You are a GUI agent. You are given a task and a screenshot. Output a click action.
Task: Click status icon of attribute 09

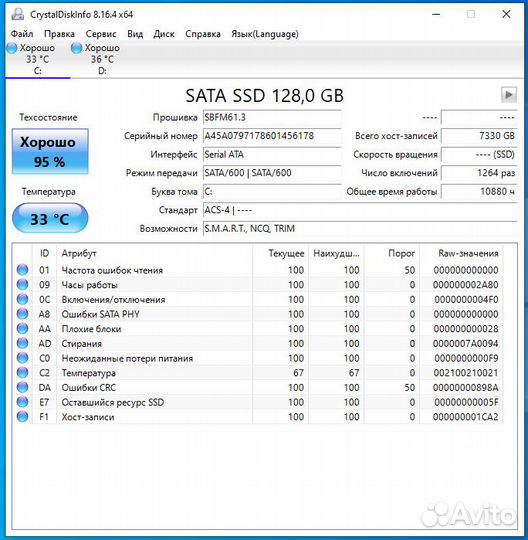(22, 284)
